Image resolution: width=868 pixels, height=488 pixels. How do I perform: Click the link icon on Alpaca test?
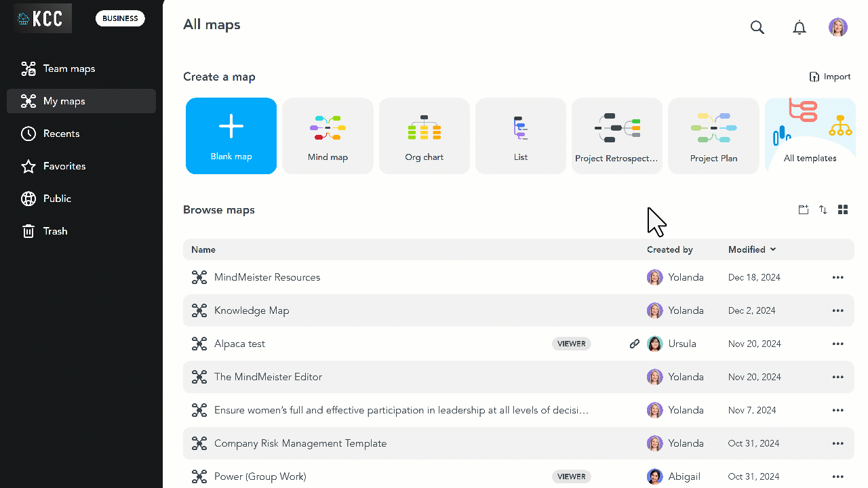(x=635, y=344)
